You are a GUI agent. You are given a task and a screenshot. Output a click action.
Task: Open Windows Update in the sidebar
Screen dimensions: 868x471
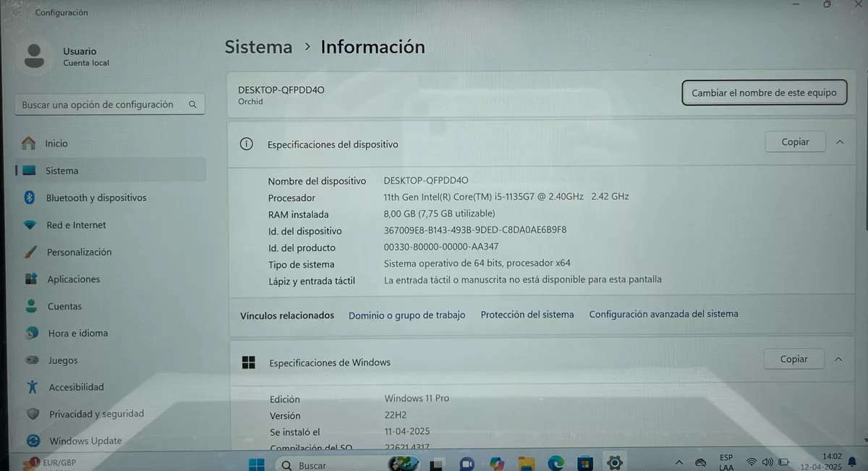tap(85, 441)
